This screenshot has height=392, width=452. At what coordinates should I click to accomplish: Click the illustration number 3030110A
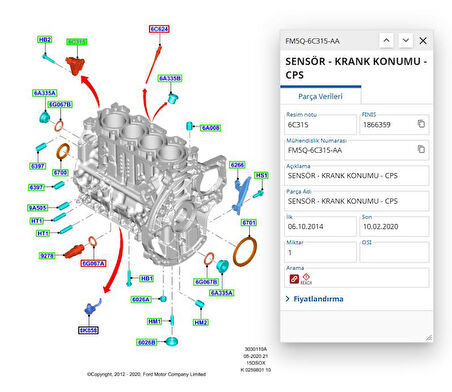point(256,349)
